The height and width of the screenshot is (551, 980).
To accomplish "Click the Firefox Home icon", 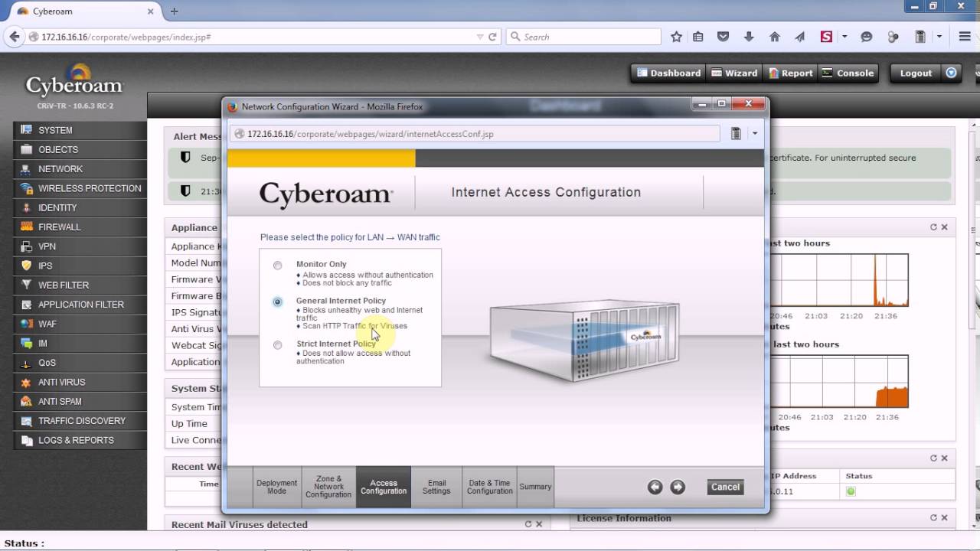I will click(774, 37).
